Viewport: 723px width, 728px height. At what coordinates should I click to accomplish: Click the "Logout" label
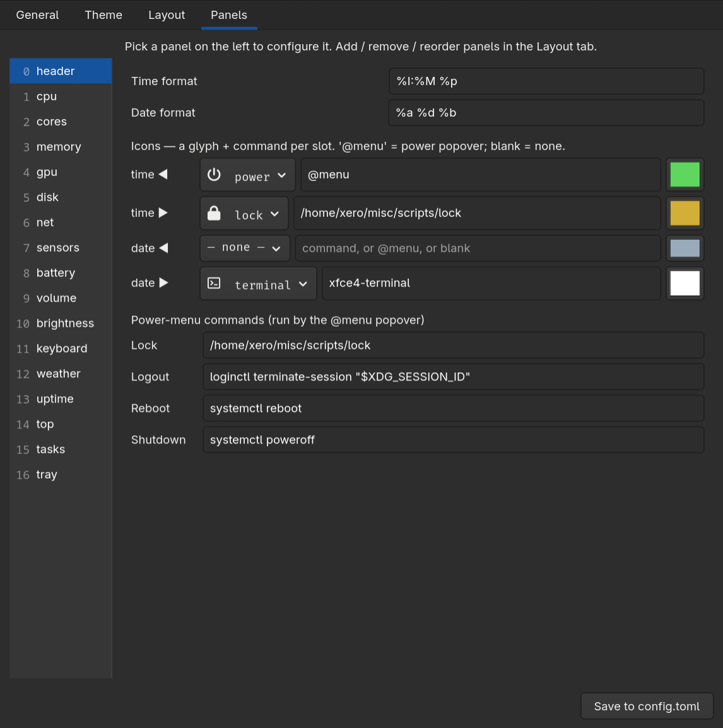coord(150,377)
